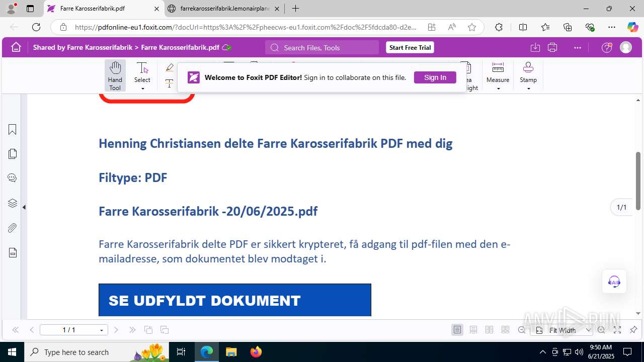Enable continuous facing view
Viewport: 644px width, 362px height.
coord(505,330)
